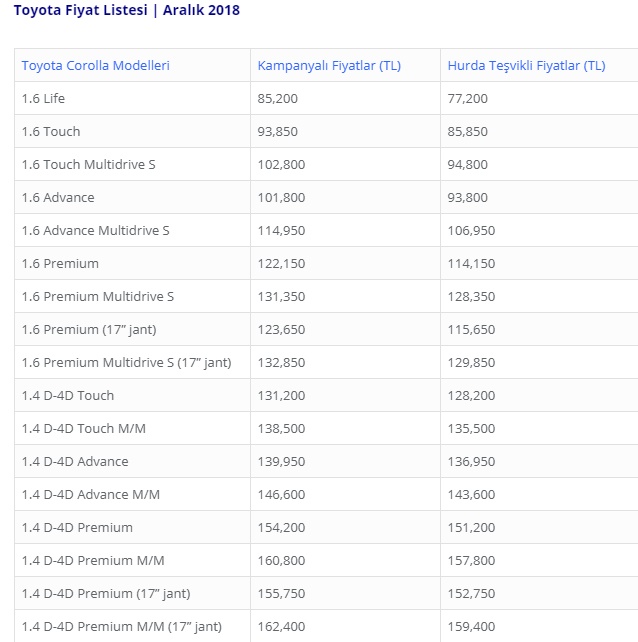Screen dimensions: 638x642
Task: Click the scrap-incentive price 94,800
Action: click(468, 165)
